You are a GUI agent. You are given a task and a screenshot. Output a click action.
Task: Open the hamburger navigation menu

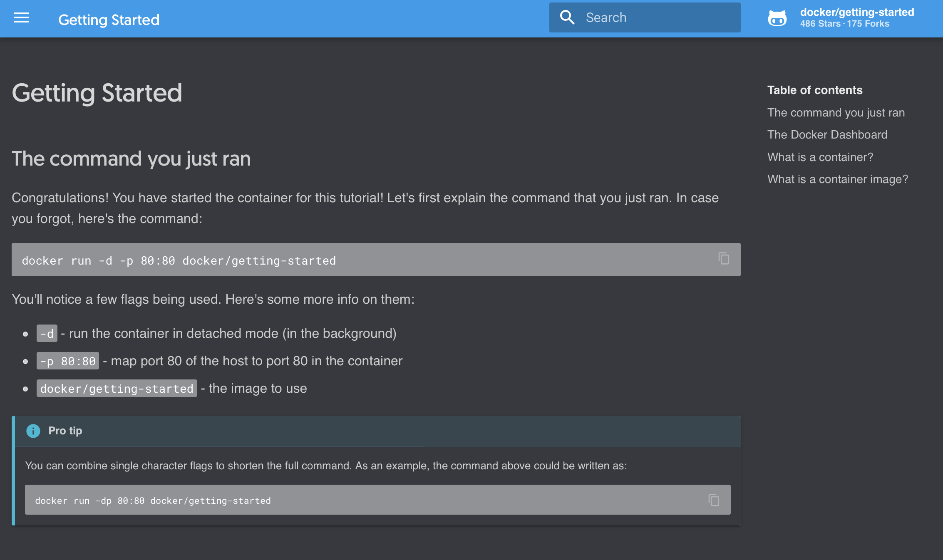(22, 18)
